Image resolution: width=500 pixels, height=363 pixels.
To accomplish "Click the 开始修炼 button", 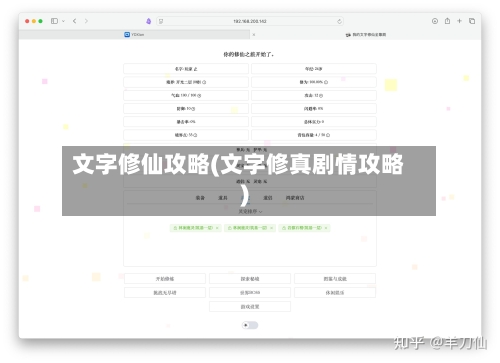I will 165,279.
